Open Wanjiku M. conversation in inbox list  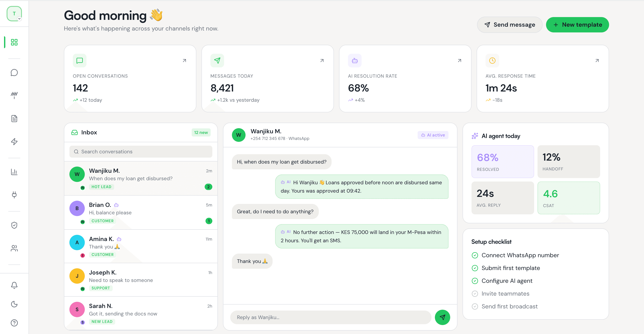[141, 178]
